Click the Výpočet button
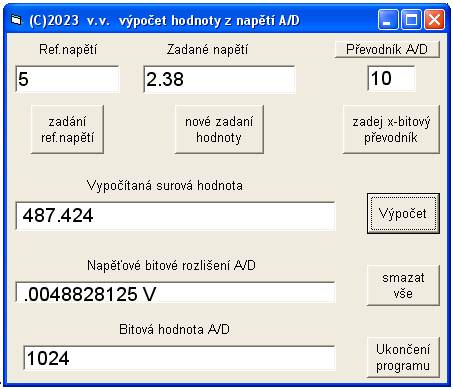This screenshot has width=453, height=390. click(x=403, y=213)
